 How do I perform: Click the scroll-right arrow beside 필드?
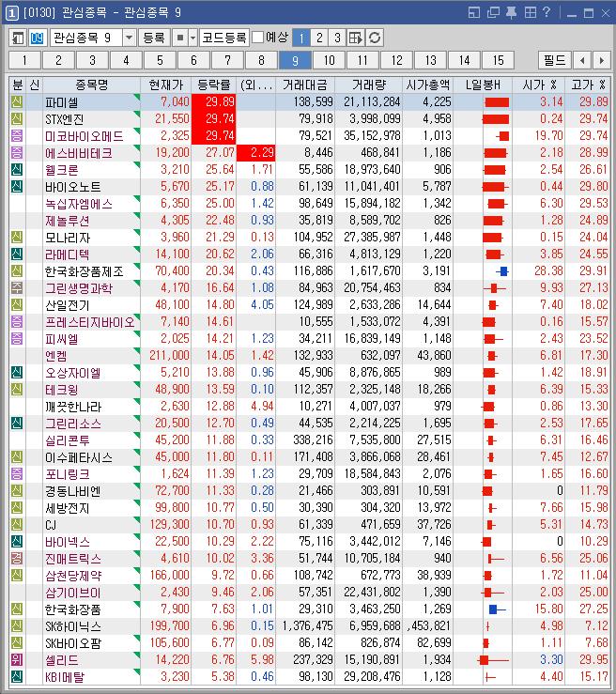point(601,60)
